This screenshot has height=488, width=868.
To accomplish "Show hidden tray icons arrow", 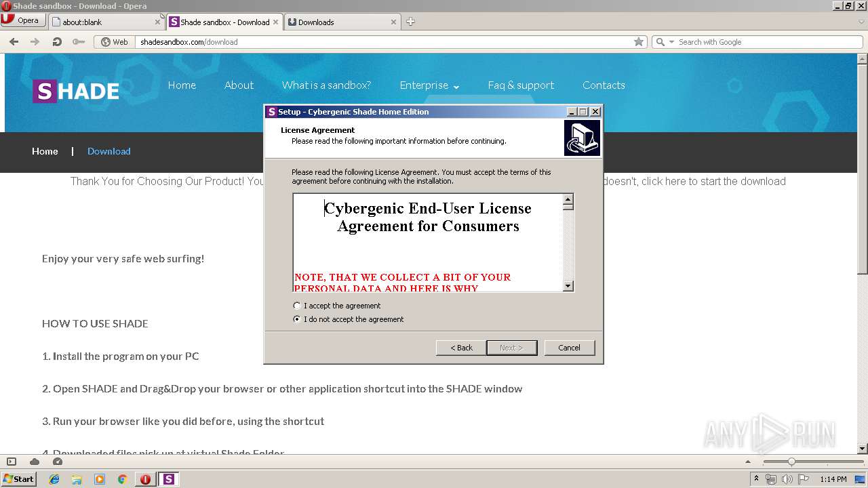I will pyautogui.click(x=756, y=479).
